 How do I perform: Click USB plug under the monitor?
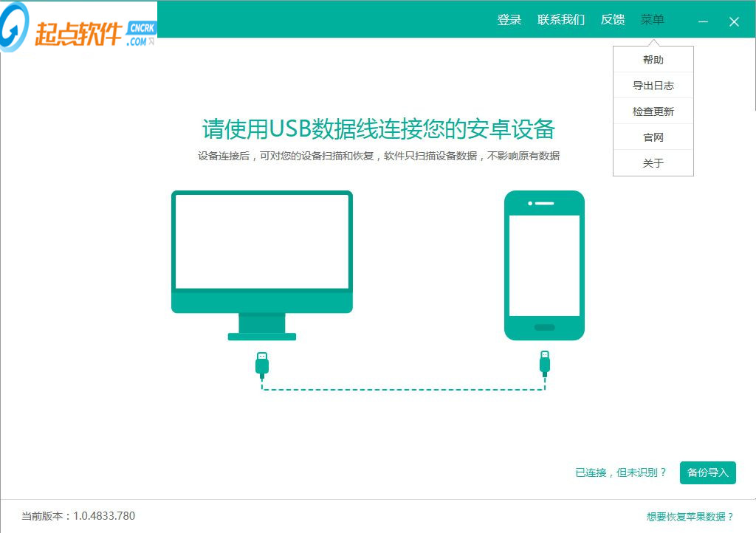click(262, 365)
